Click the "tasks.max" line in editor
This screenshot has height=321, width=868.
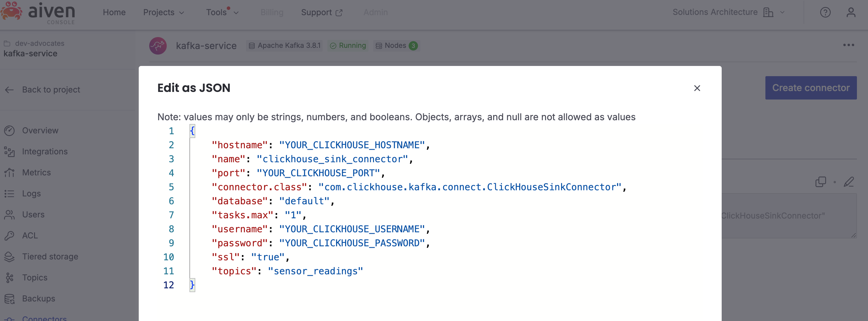(259, 215)
